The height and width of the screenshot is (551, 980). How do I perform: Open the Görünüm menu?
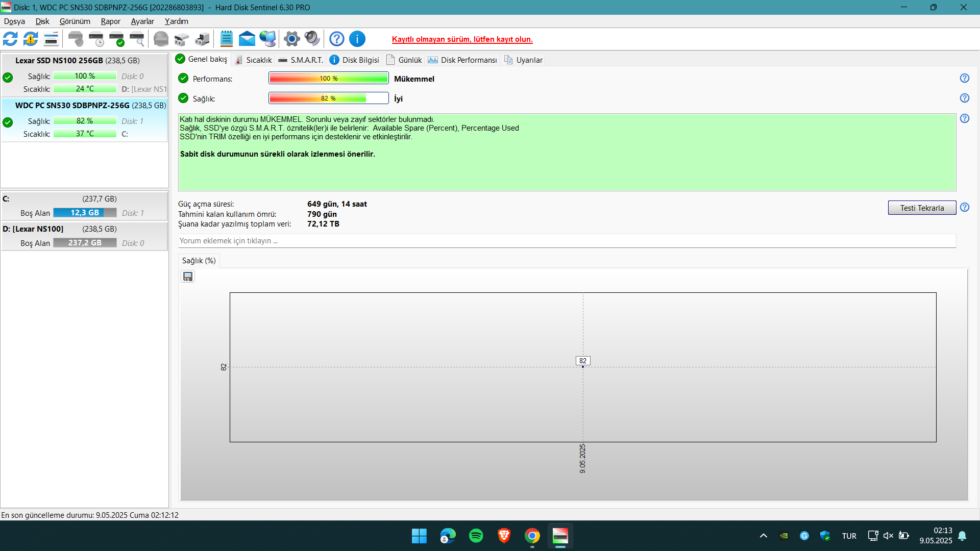(x=75, y=21)
